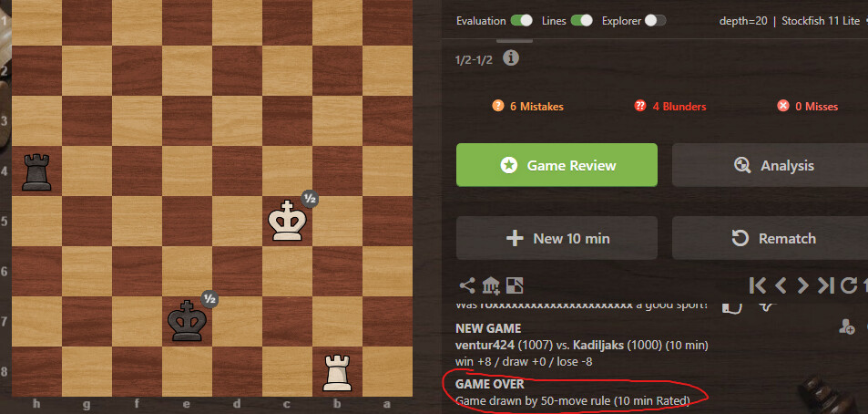Disable the Lines toggle

582,21
